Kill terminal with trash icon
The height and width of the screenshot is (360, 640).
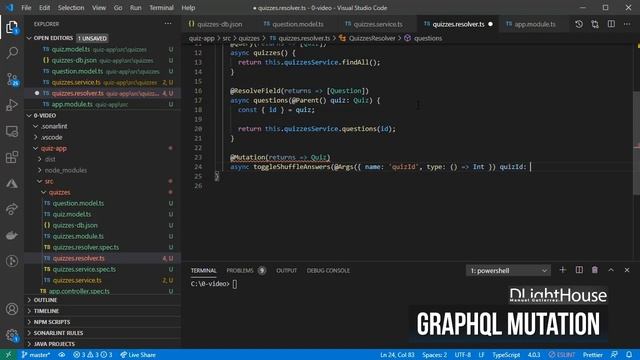tap(595, 270)
